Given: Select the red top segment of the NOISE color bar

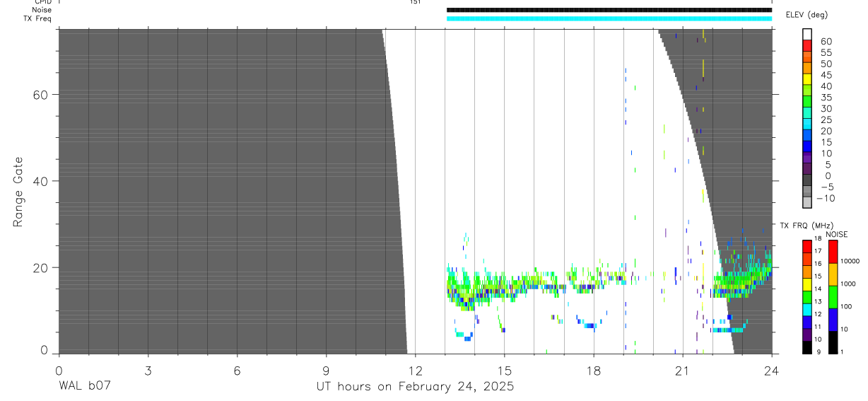Looking at the screenshot, I should pyautogui.click(x=833, y=251).
